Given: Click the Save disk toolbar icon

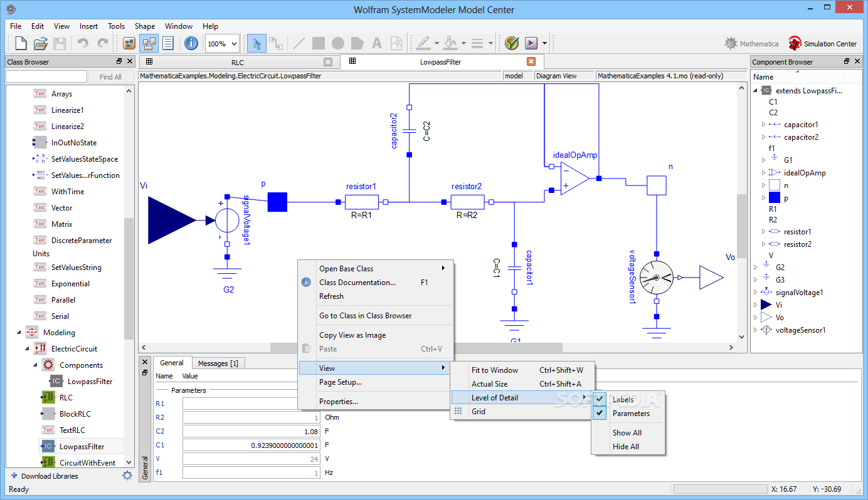Looking at the screenshot, I should [60, 43].
